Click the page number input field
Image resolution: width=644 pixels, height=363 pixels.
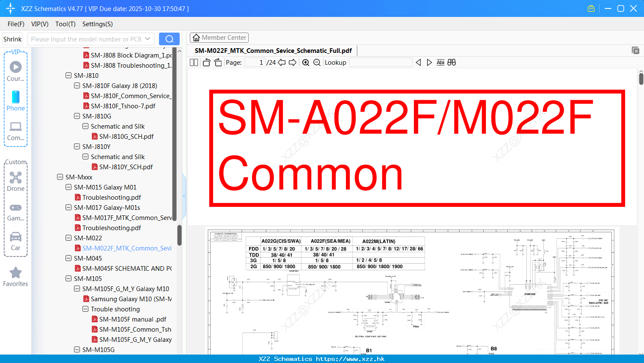pyautogui.click(x=255, y=63)
